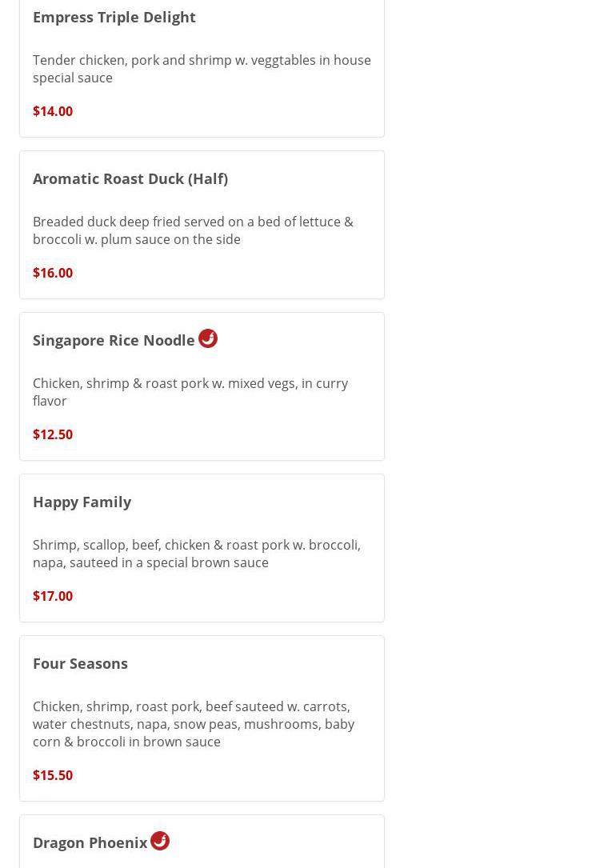Click the $12.50 price label

tap(53, 434)
